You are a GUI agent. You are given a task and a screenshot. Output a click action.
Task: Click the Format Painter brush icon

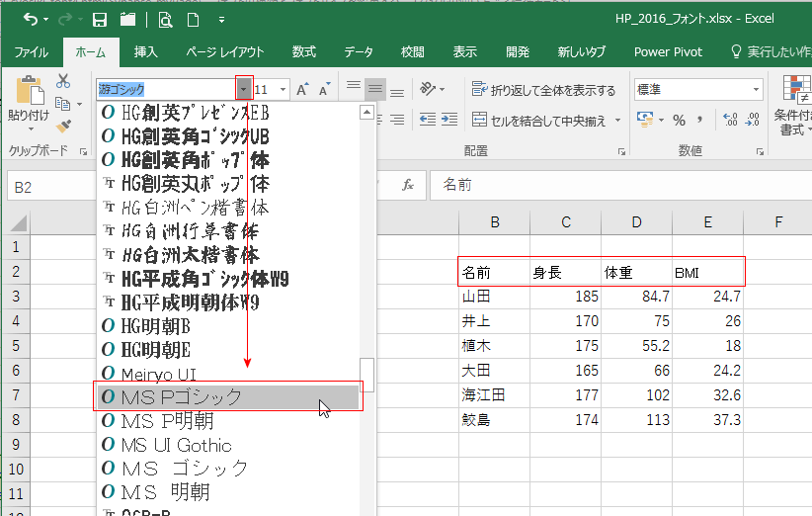(x=63, y=126)
